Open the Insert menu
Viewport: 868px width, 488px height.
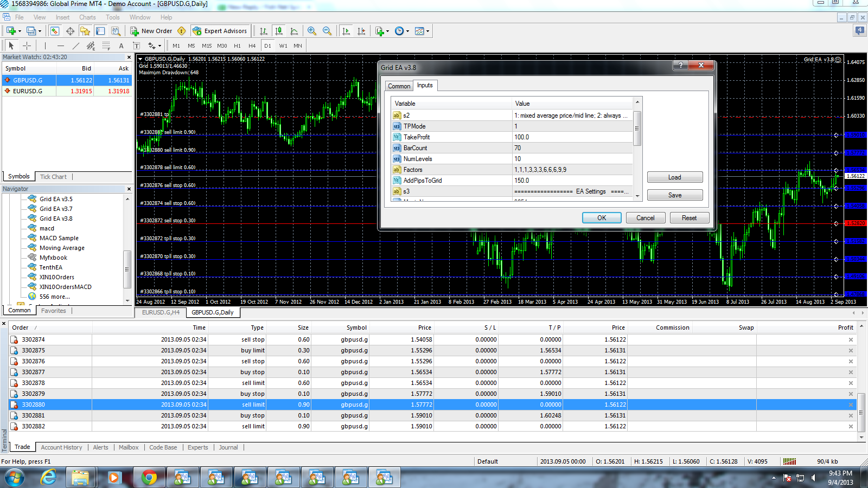(x=62, y=17)
